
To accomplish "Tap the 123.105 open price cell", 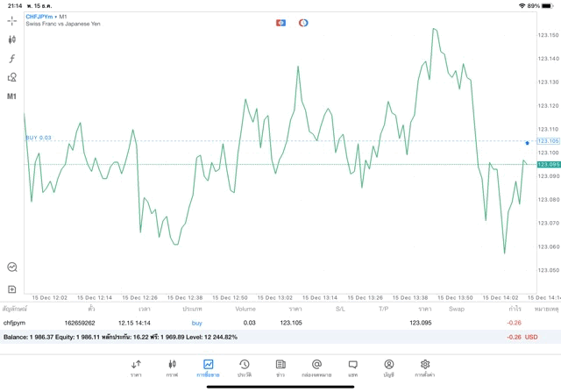I will [291, 323].
